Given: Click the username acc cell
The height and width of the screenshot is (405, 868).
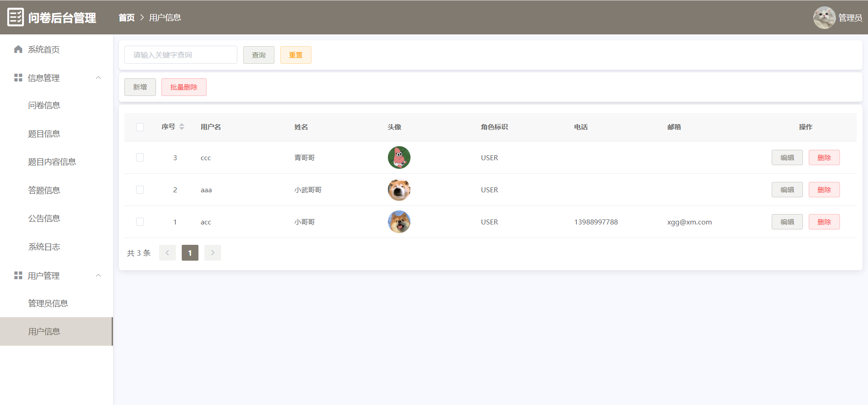Looking at the screenshot, I should (206, 222).
